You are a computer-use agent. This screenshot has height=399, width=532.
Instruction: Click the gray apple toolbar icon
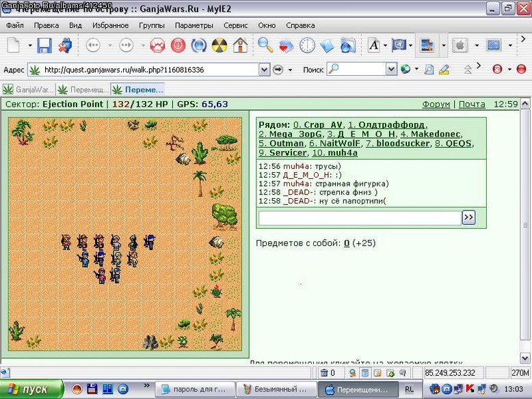click(460, 45)
